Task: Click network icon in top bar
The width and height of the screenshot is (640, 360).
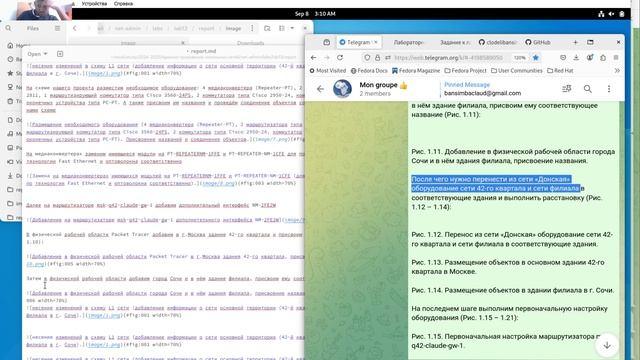Action: click(601, 13)
